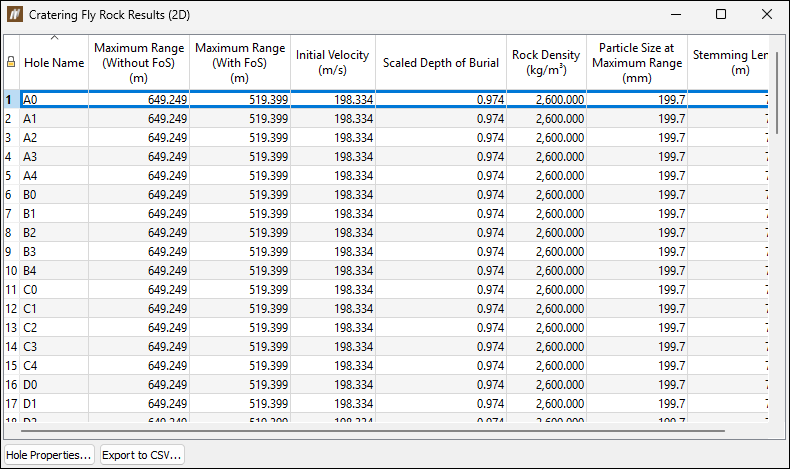Screen dimensions: 790x469
Task: Click Particle Size at Maximum Range header
Action: (x=637, y=62)
